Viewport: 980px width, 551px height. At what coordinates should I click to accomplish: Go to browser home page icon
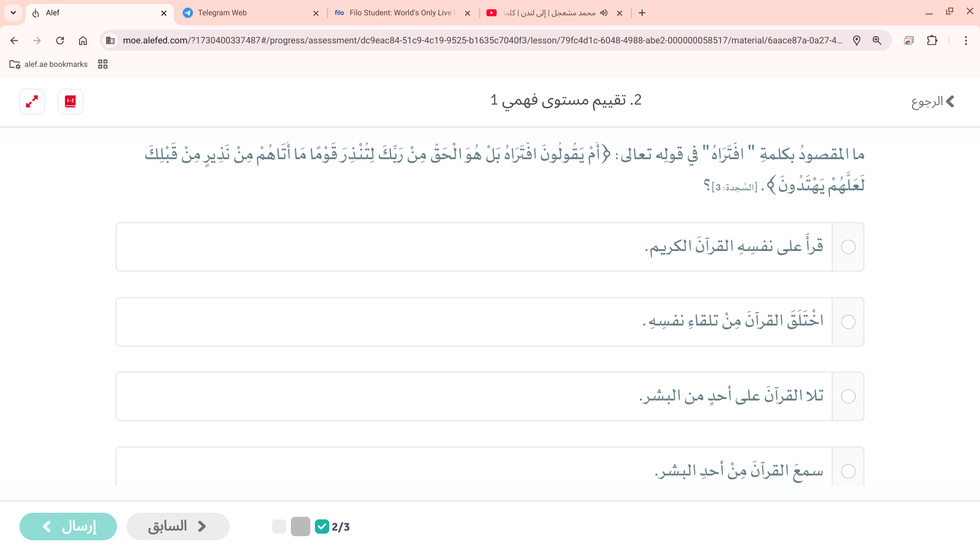(x=83, y=40)
